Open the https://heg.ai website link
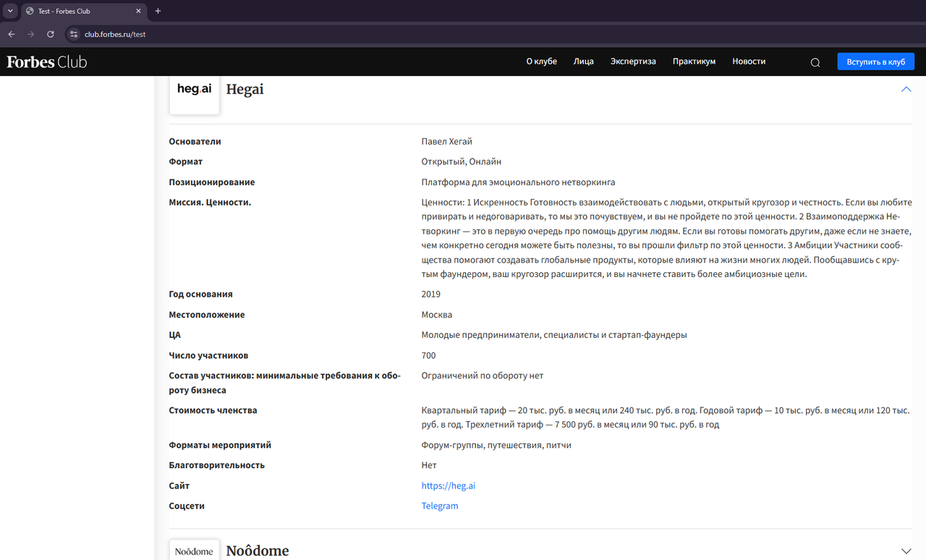The image size is (926, 560). pos(449,485)
